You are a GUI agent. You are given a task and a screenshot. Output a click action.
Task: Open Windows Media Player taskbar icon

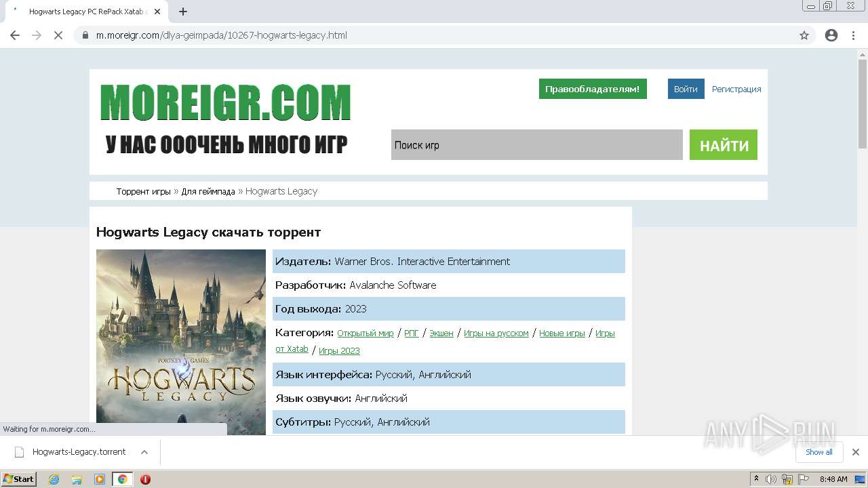100,479
